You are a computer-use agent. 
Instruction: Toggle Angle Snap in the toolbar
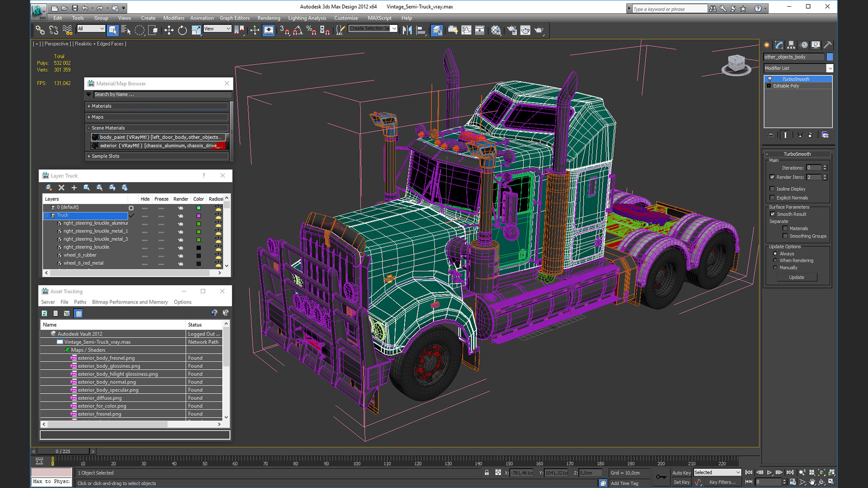[x=298, y=30]
